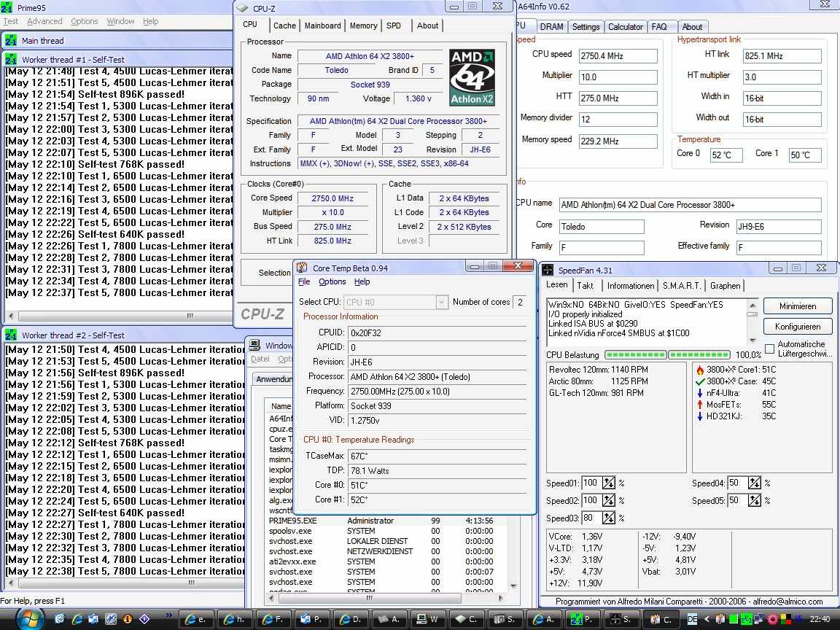This screenshot has height=630, width=840.
Task: Open the DRAM tab in A64Info
Action: 551,27
